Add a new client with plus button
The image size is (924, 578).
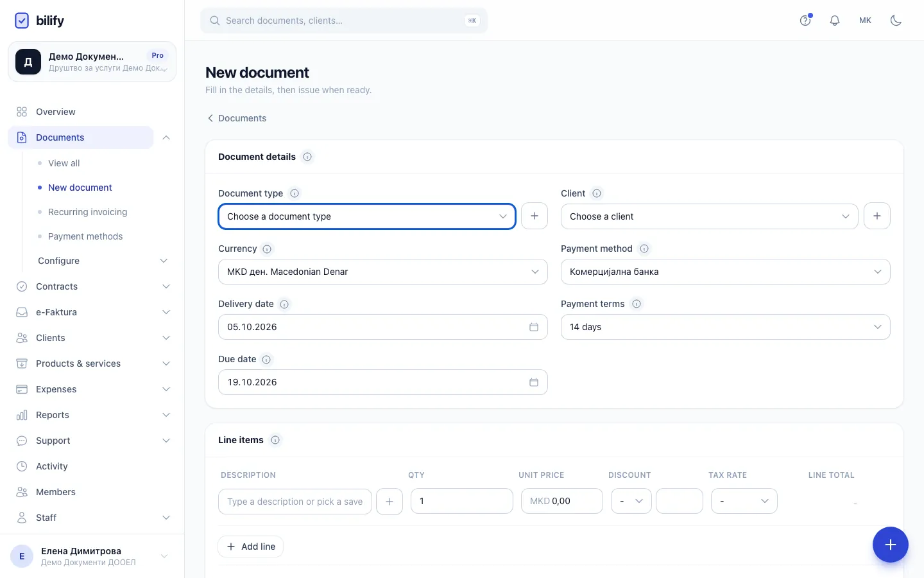[x=877, y=216]
